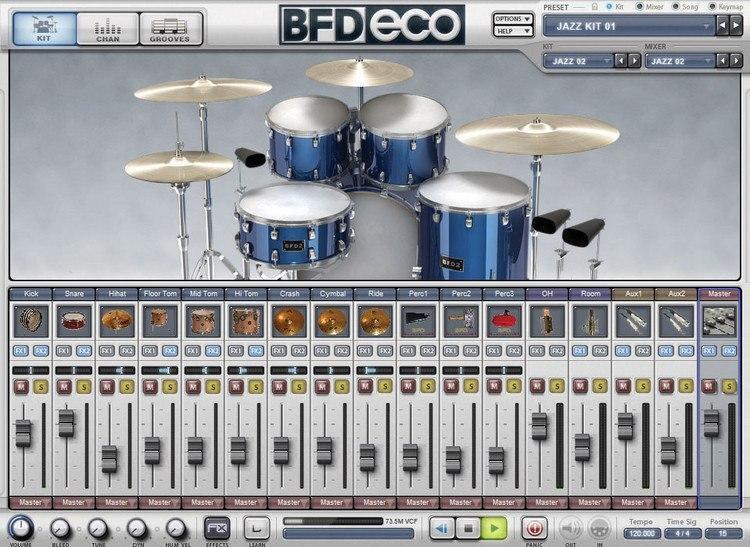The image size is (750, 547).
Task: Select the Mixer preset radio button
Action: pyautogui.click(x=640, y=7)
